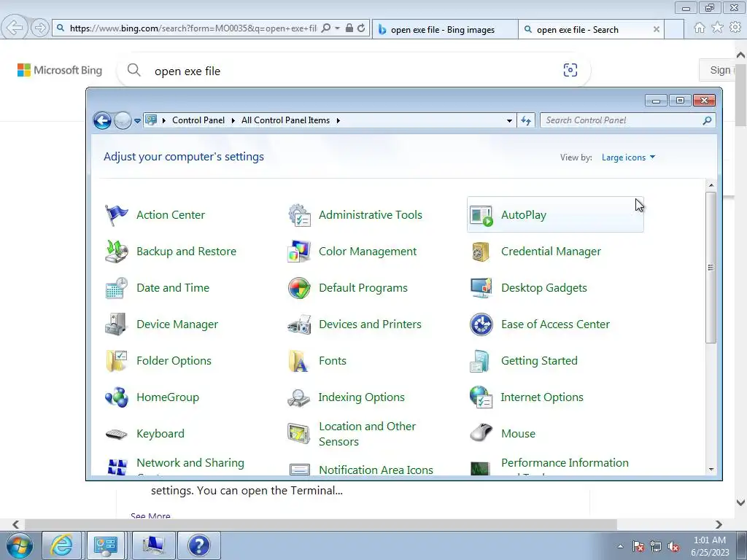Click the Bing visual search camera icon
The height and width of the screenshot is (560, 747).
570,70
